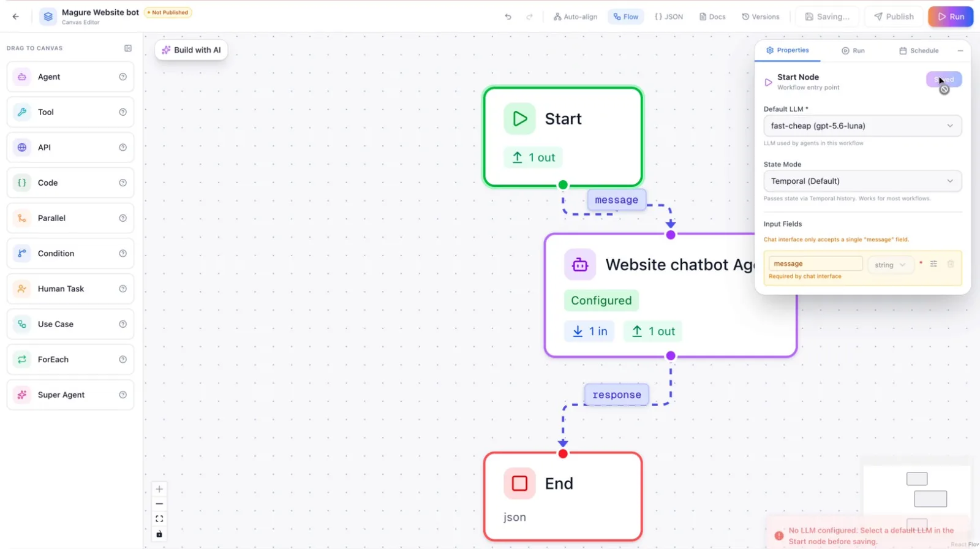Viewport: 980px width, 549px height.
Task: Click the undo arrow icon
Action: [508, 17]
